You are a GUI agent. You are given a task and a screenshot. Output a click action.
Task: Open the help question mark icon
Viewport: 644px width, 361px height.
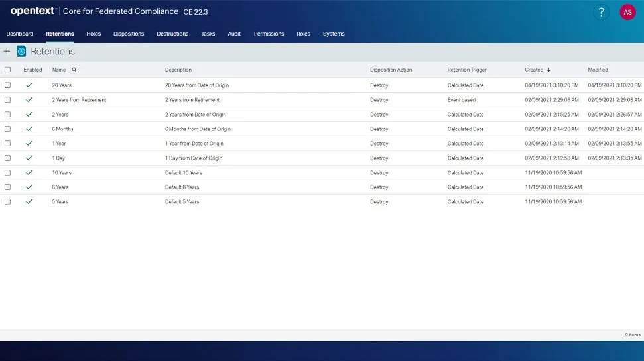point(601,12)
